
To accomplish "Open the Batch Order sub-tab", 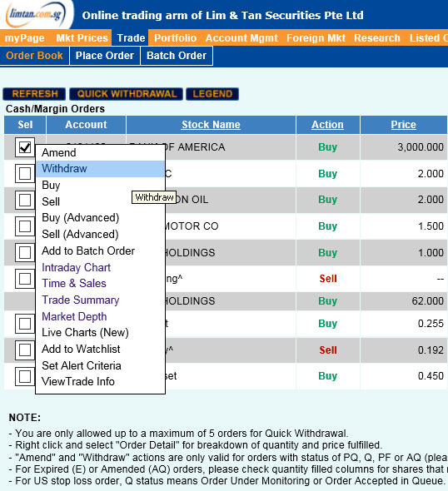I will (x=177, y=56).
